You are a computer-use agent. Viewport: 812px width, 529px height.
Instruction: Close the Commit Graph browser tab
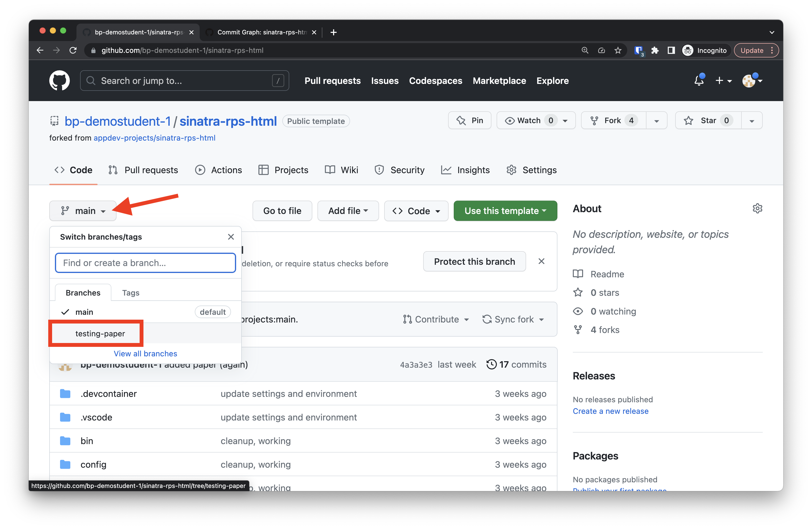[x=314, y=32]
